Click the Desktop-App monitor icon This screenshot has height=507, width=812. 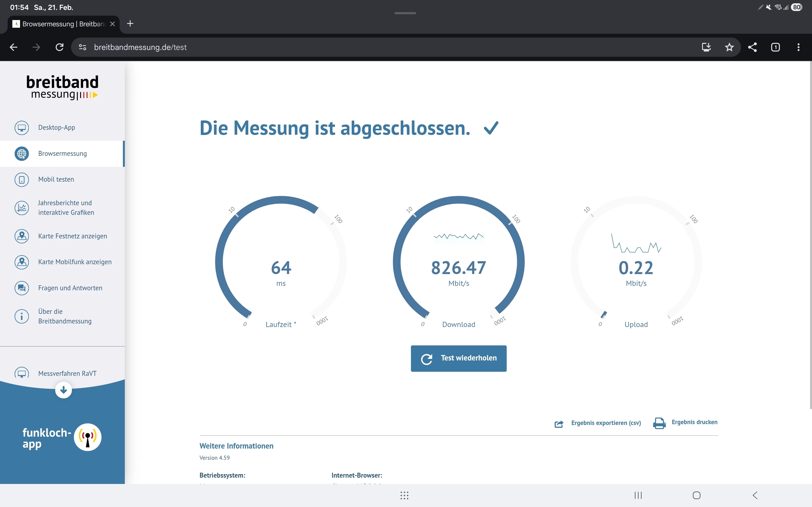click(22, 128)
